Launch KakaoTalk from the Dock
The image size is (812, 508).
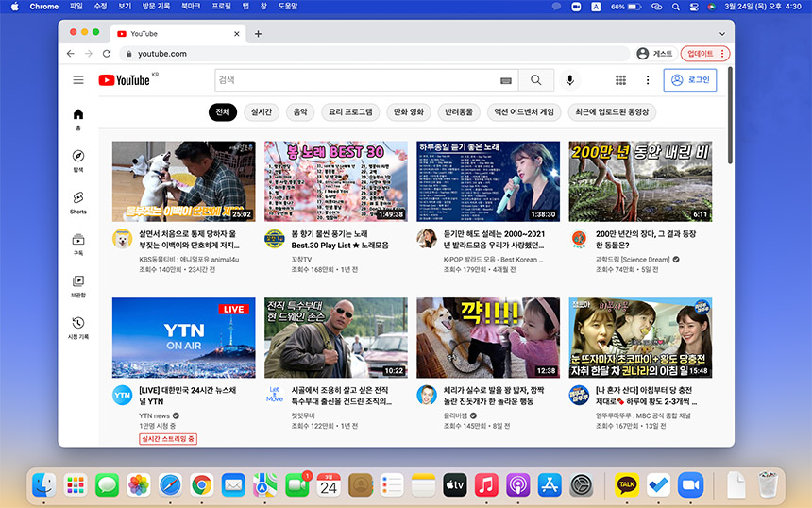(627, 485)
